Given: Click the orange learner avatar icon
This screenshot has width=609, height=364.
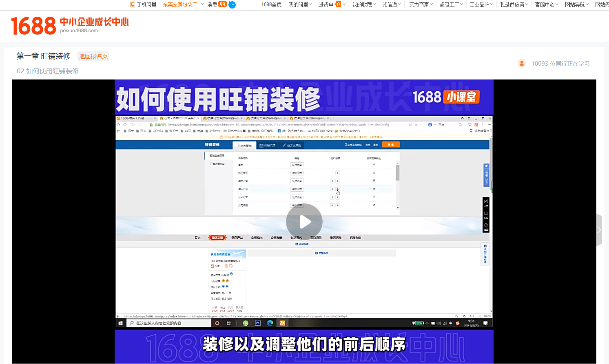Looking at the screenshot, I should 521,63.
